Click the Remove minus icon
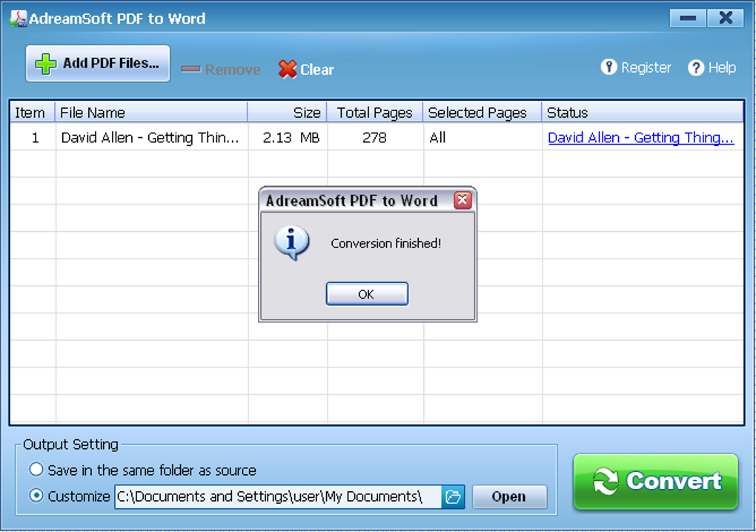Image resolution: width=756 pixels, height=532 pixels. tap(190, 69)
